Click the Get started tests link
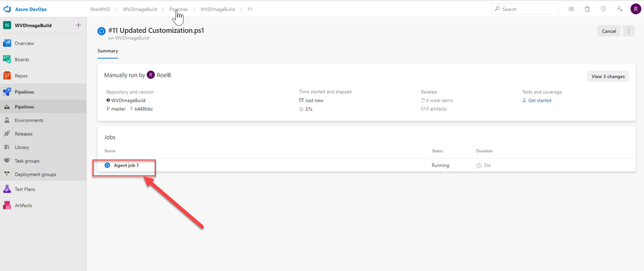 pos(540,101)
